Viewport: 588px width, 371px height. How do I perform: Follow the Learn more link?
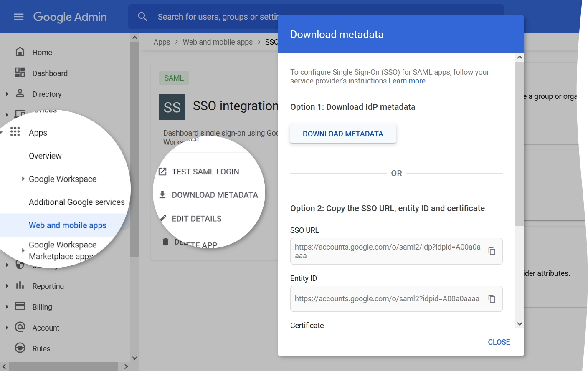click(407, 81)
